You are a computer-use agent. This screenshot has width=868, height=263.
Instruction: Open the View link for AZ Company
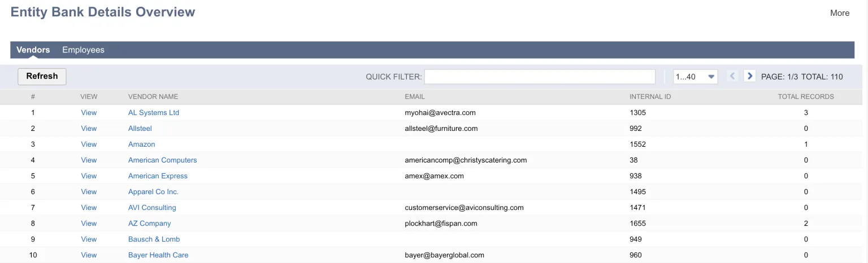click(89, 223)
